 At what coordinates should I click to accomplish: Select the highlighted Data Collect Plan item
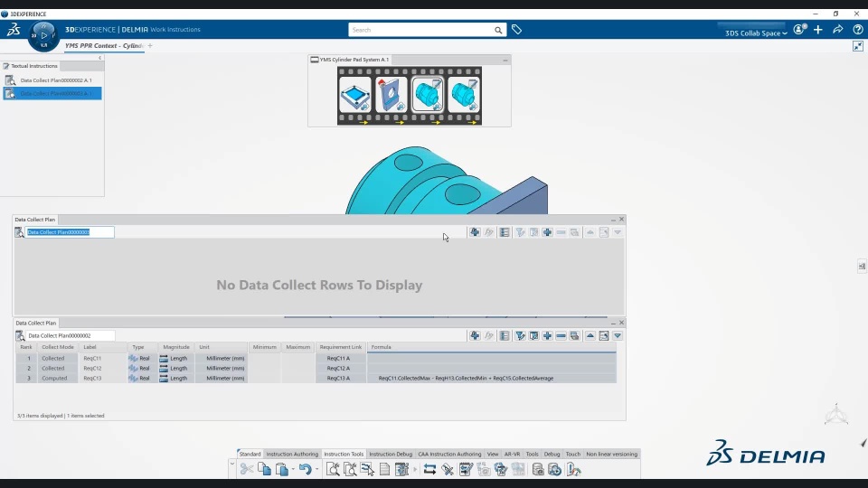pos(52,93)
